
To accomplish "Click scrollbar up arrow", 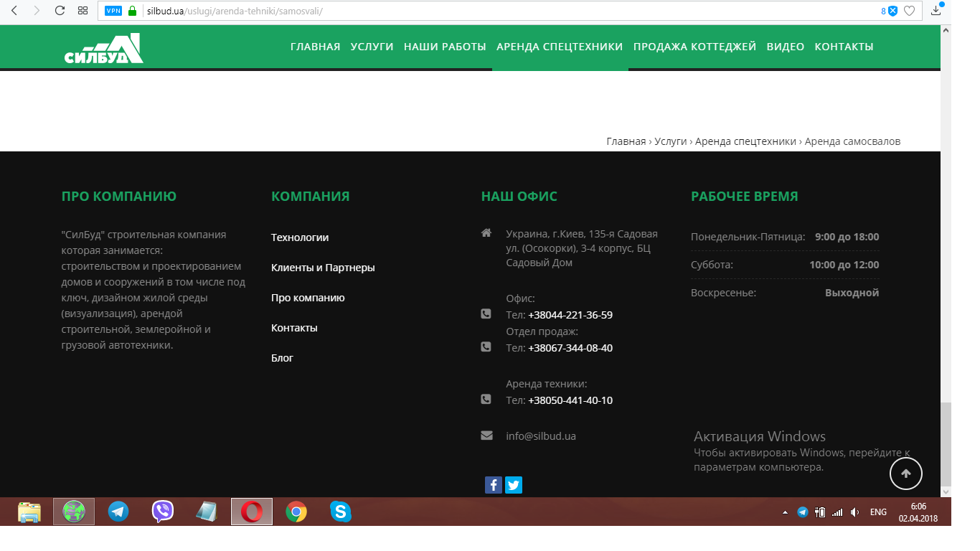I will point(946,31).
